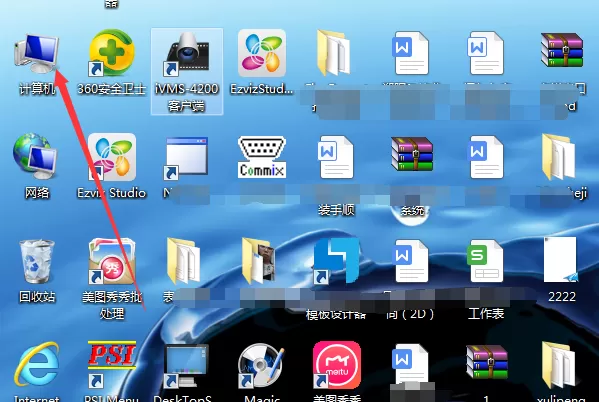The height and width of the screenshot is (402, 599).
Task: Select the xulipeng folder
Action: (559, 365)
